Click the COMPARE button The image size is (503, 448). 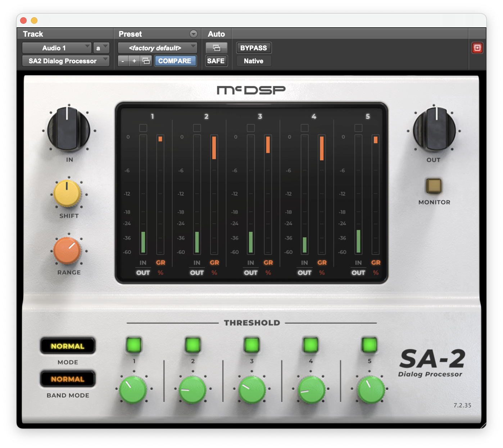tap(175, 61)
